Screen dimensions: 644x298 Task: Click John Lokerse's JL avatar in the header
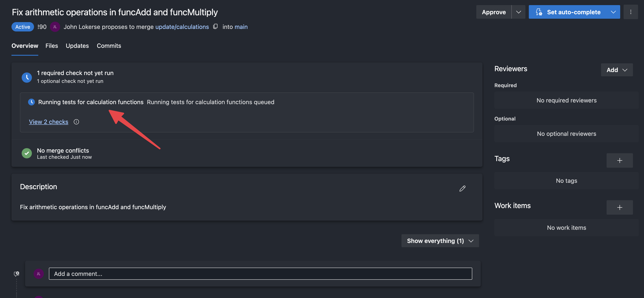coord(55,27)
